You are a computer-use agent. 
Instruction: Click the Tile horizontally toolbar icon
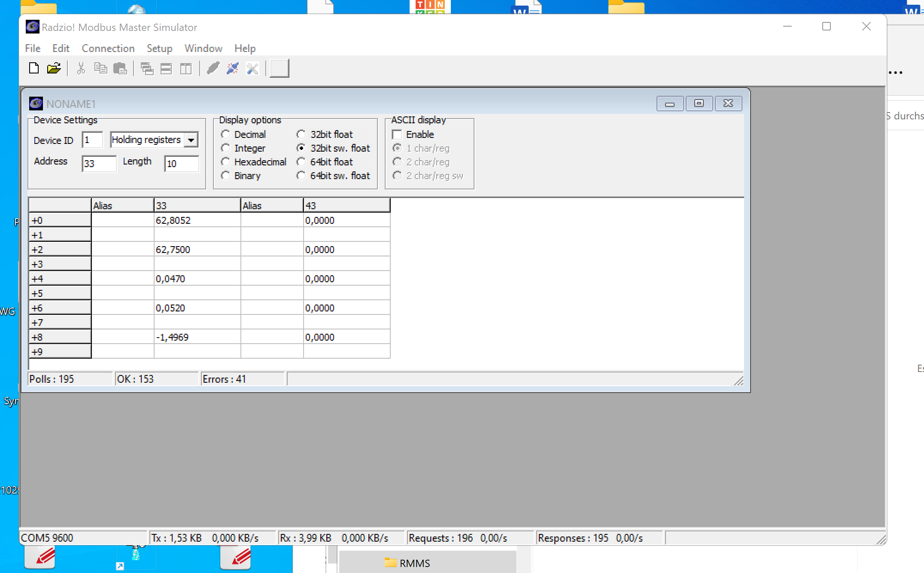click(166, 68)
